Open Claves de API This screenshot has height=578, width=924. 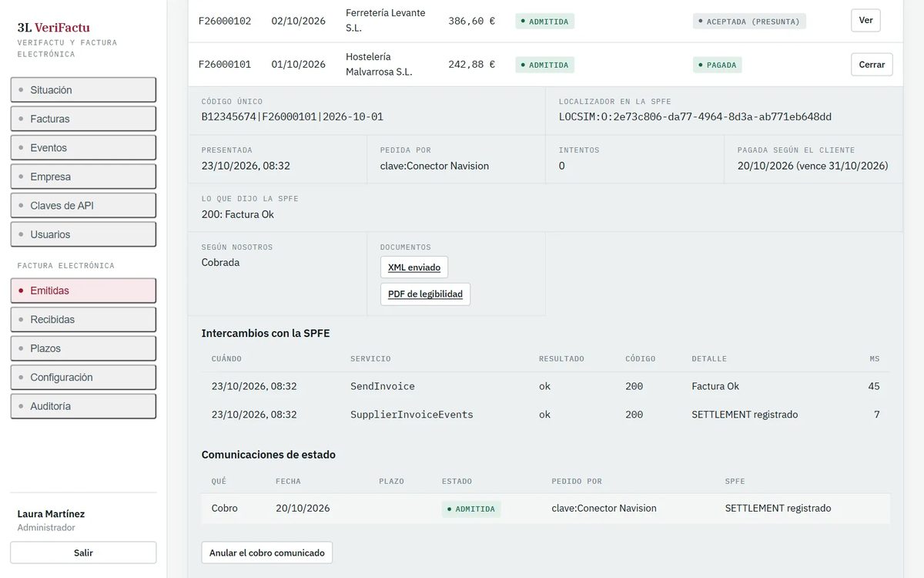pos(83,205)
